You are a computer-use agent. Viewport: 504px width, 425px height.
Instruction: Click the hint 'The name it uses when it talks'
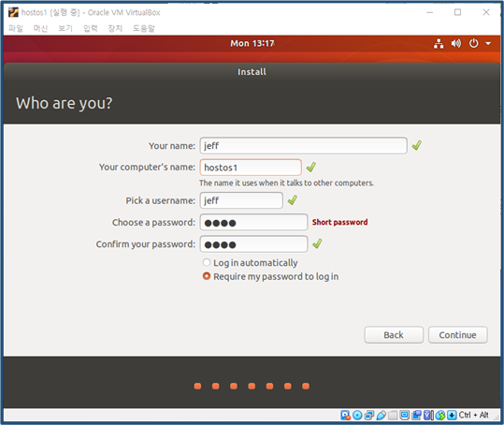pos(286,183)
